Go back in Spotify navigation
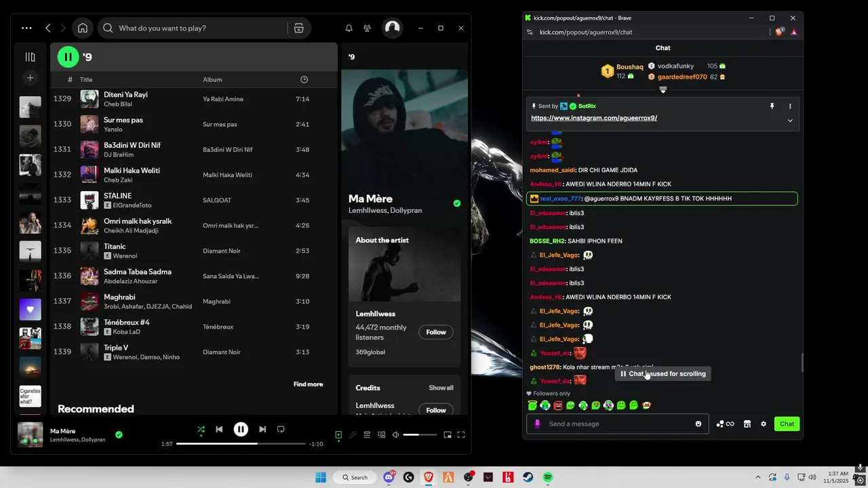 [48, 28]
